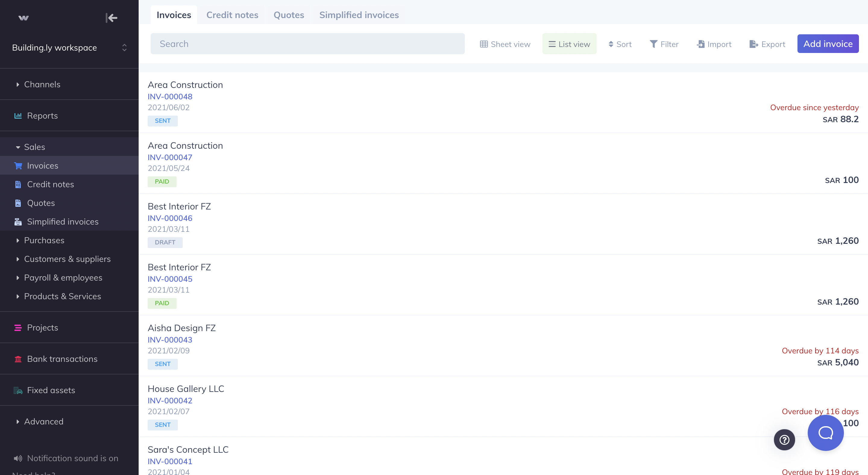Collapse the Sales sidebar group
This screenshot has width=868, height=475.
pyautogui.click(x=34, y=147)
